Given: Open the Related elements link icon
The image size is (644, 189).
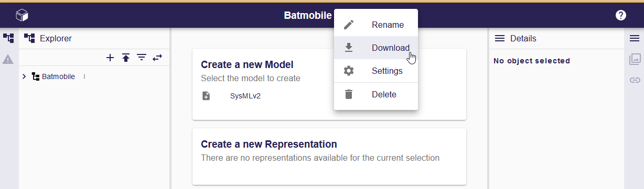Looking at the screenshot, I should [x=635, y=80].
